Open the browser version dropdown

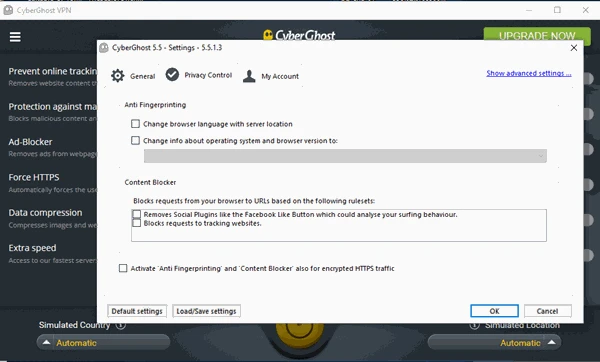(345, 156)
